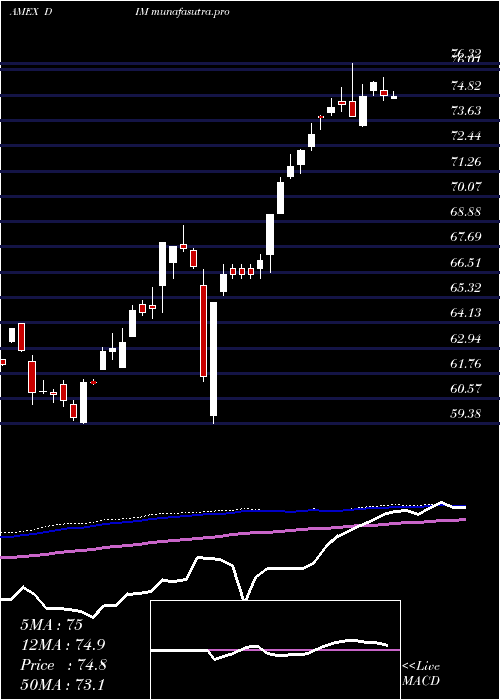
Task: Click the 60.57 price axis label
Action: pyautogui.click(x=467, y=389)
